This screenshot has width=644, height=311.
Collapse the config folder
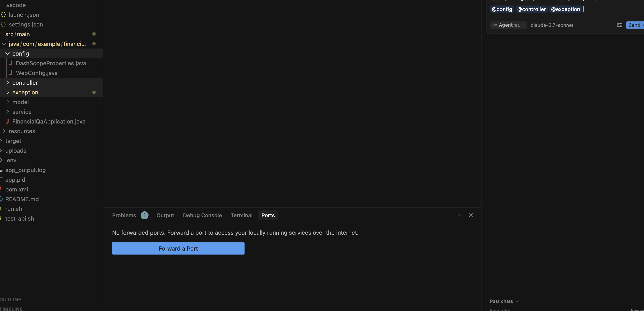(x=8, y=54)
